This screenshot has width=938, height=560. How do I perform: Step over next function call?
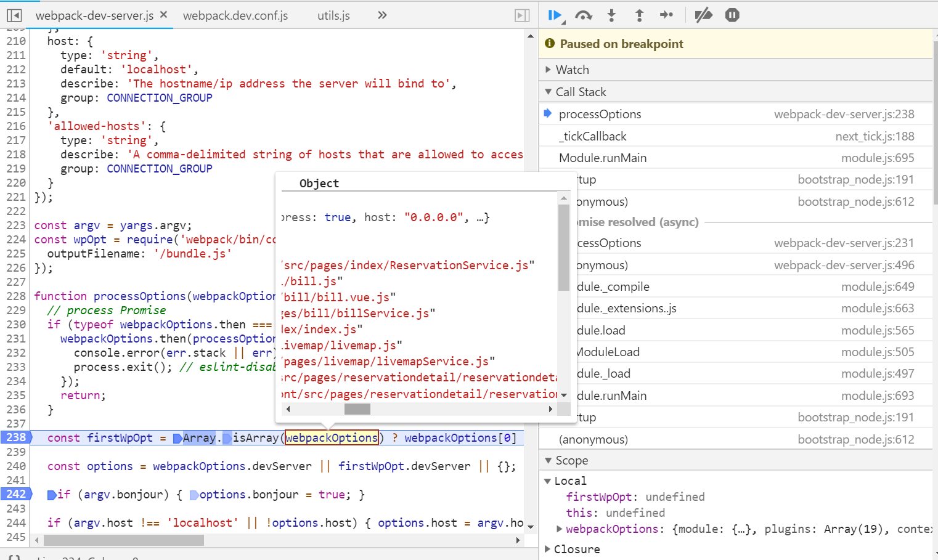point(583,15)
